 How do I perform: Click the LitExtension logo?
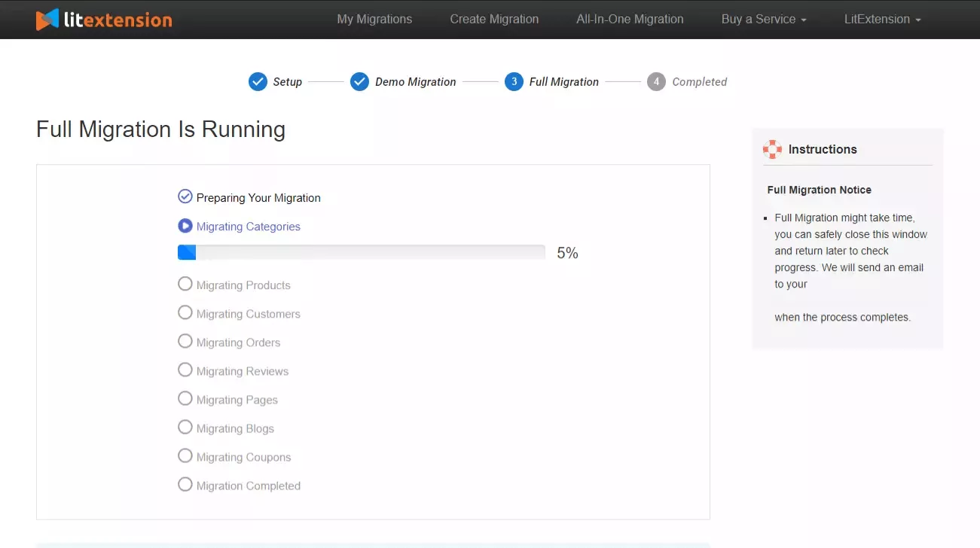pyautogui.click(x=103, y=20)
